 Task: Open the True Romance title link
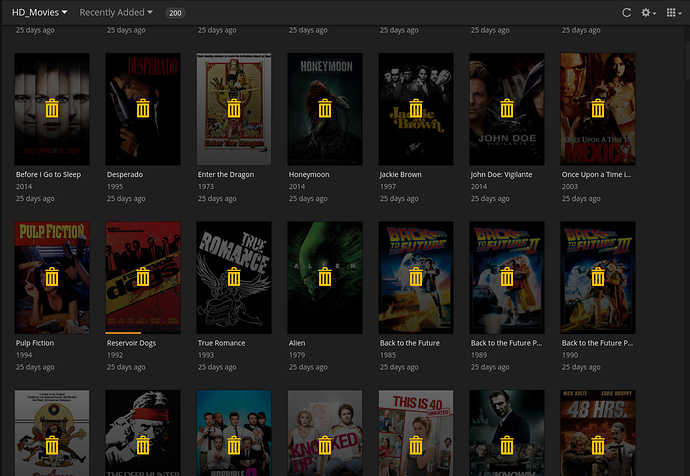[221, 343]
